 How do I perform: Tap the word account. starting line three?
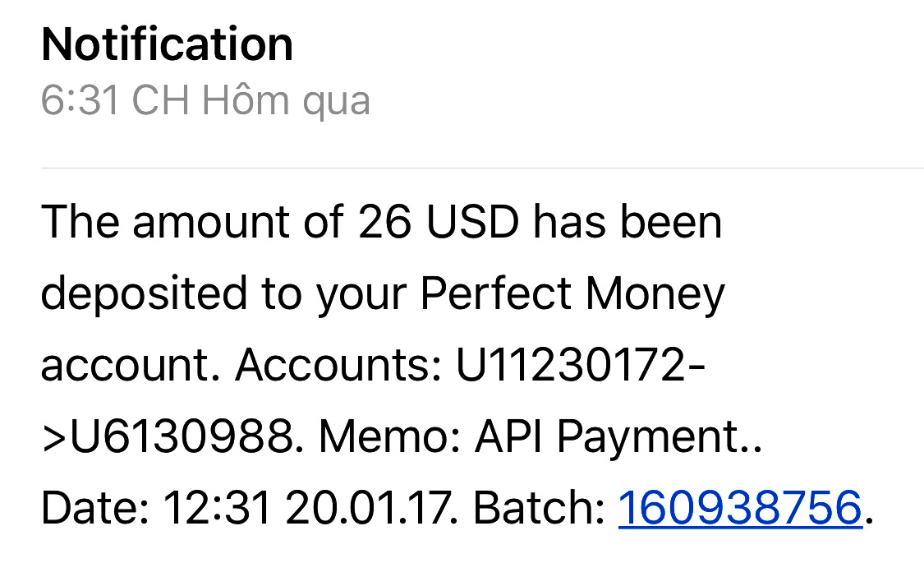pos(131,365)
